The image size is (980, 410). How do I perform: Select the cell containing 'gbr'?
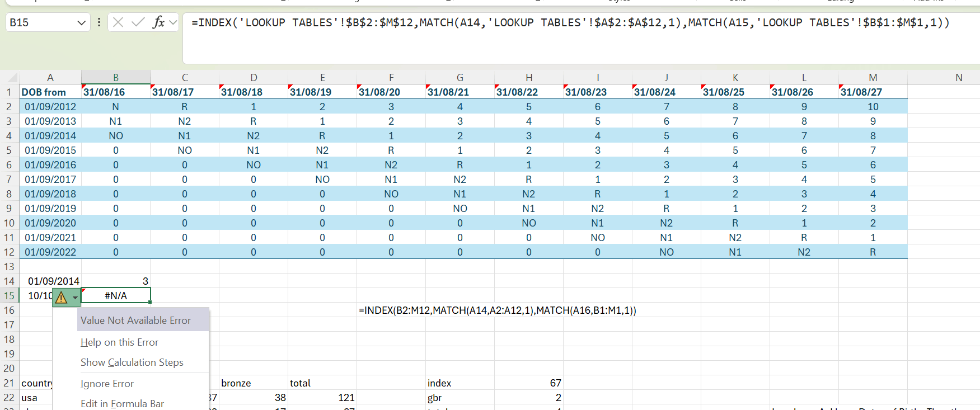(460, 397)
